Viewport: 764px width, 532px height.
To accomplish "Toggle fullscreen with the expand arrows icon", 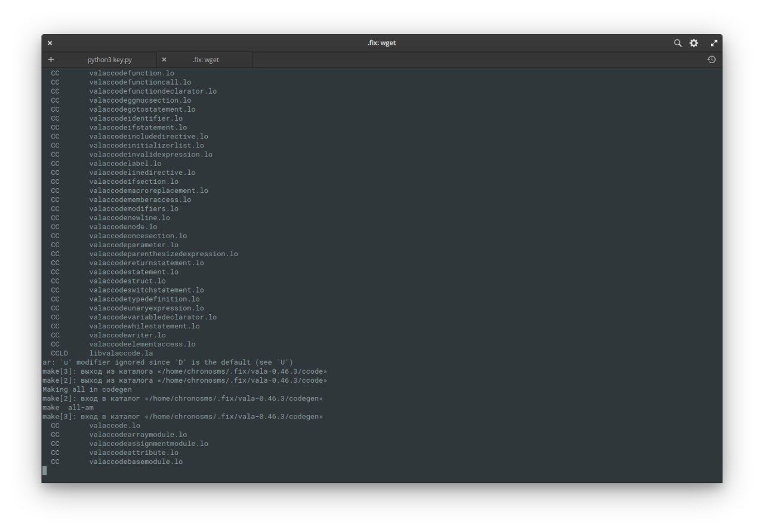I will [x=713, y=43].
